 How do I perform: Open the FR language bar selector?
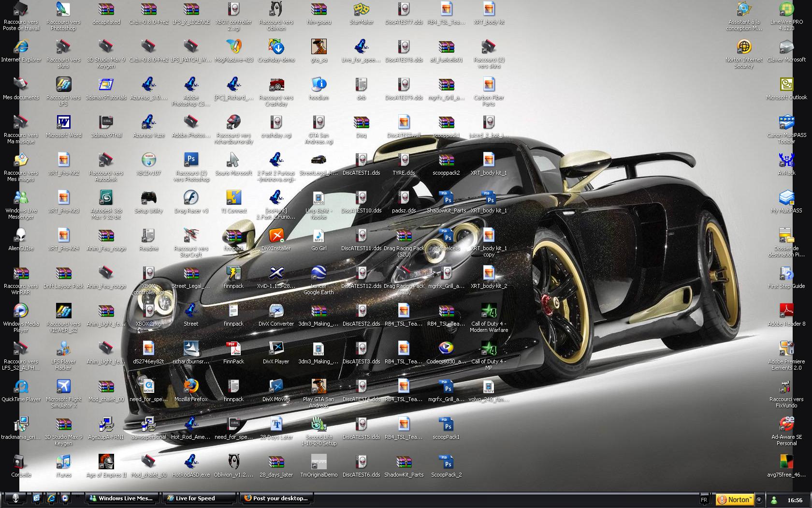click(x=704, y=500)
